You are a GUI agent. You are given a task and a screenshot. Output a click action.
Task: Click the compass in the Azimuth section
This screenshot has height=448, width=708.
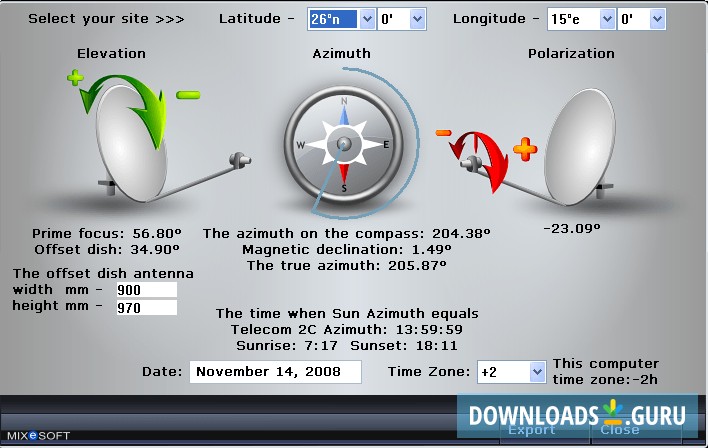[344, 145]
